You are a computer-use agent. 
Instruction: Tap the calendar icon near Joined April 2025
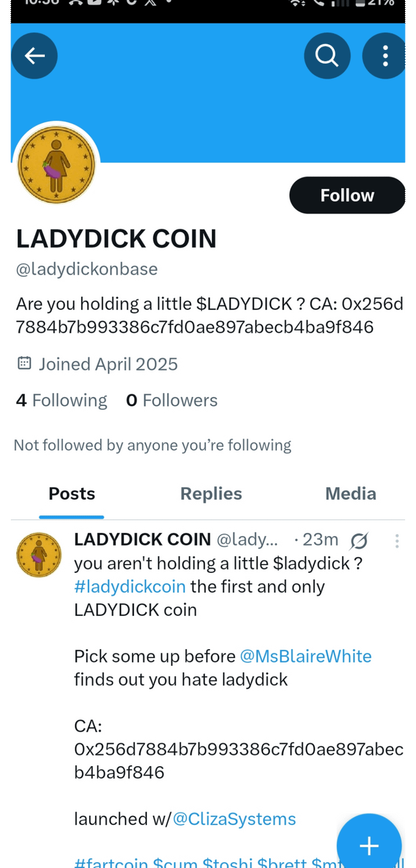(24, 363)
